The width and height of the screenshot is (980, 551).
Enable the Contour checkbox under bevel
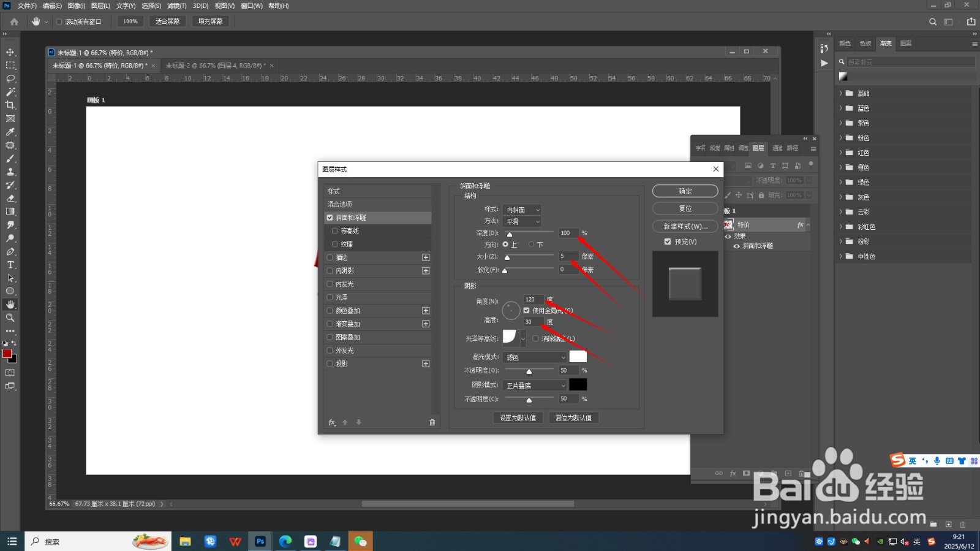335,231
